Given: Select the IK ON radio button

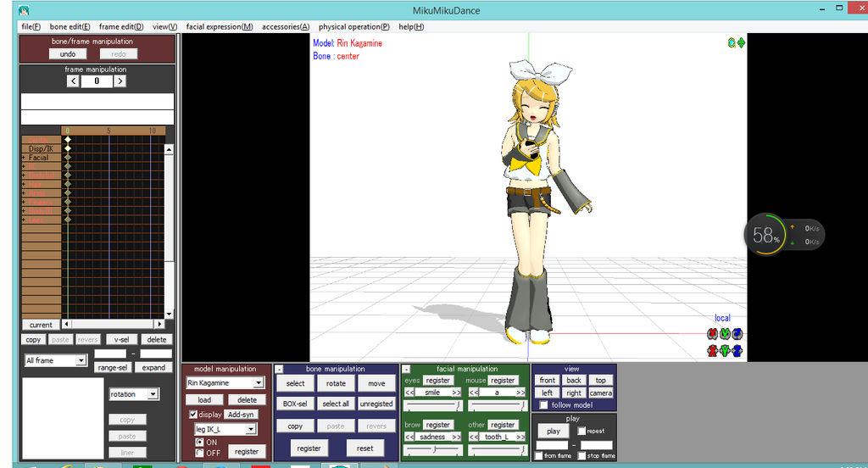Looking at the screenshot, I should 199,442.
